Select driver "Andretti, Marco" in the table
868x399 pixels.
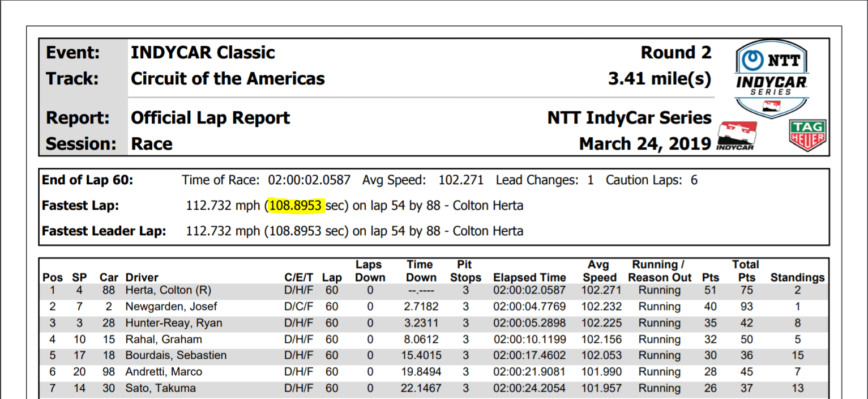tap(164, 372)
